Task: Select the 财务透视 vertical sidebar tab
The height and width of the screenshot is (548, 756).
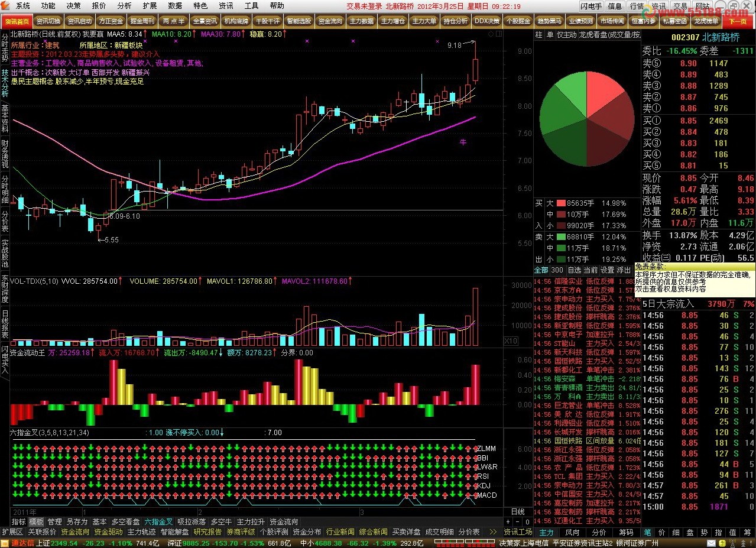Action: coord(5,153)
